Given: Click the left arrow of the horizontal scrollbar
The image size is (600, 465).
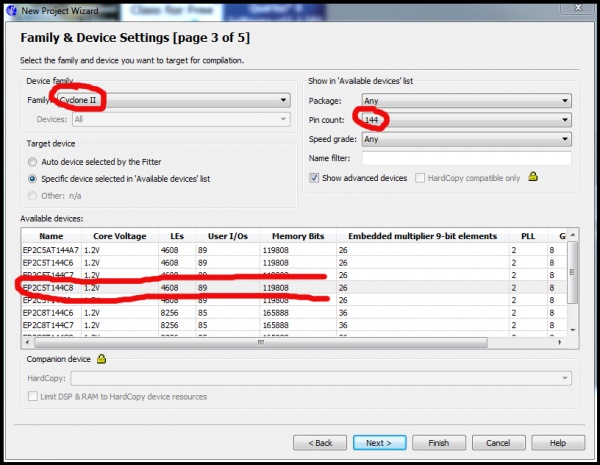Looking at the screenshot, I should pyautogui.click(x=27, y=342).
